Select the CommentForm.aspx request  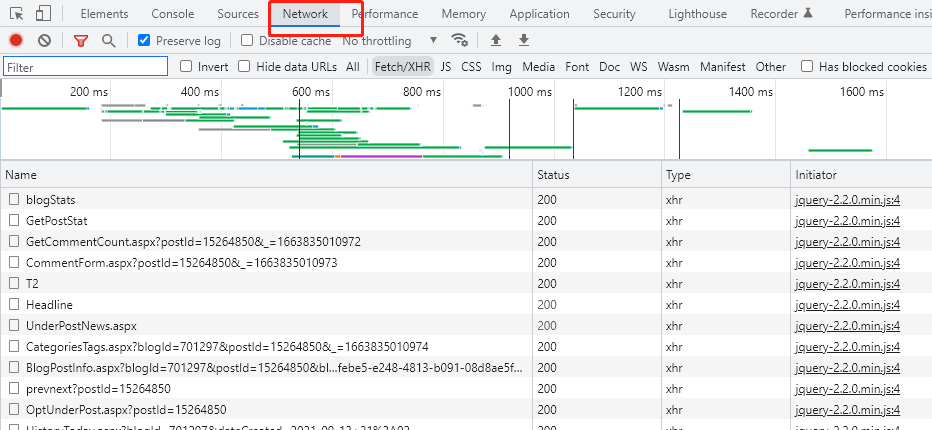click(x=181, y=263)
